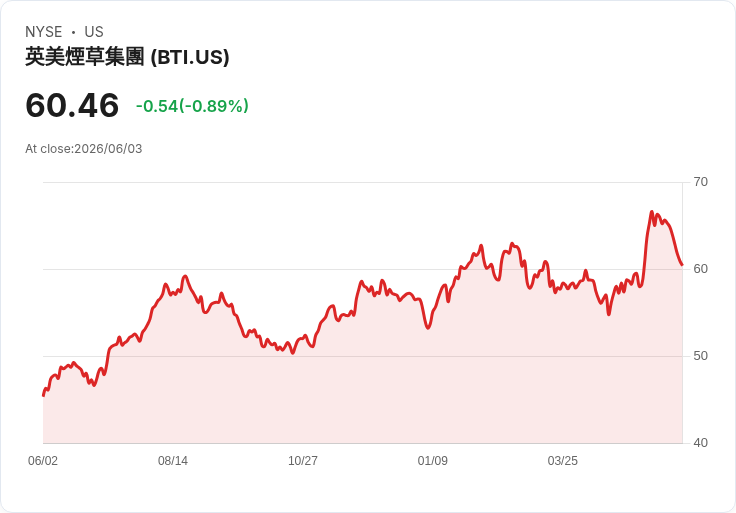736x513 pixels.
Task: Click the 70 price axis label
Action: pyautogui.click(x=700, y=182)
